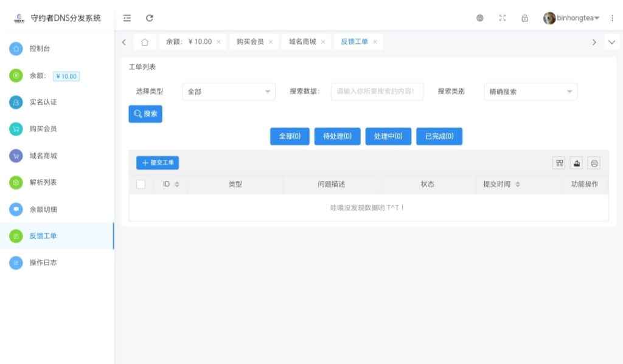Click the 反馈工单 sidebar icon
The height and width of the screenshot is (364, 623).
(16, 236)
